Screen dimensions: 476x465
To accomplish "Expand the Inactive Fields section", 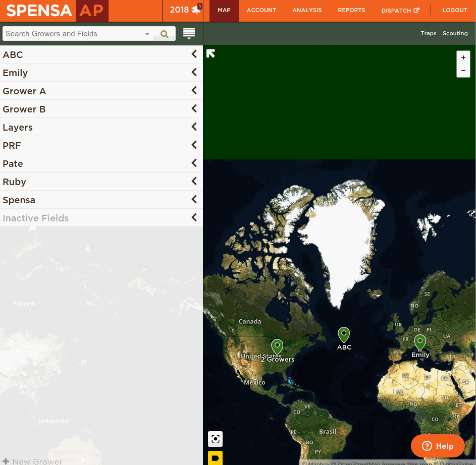I will click(x=194, y=218).
